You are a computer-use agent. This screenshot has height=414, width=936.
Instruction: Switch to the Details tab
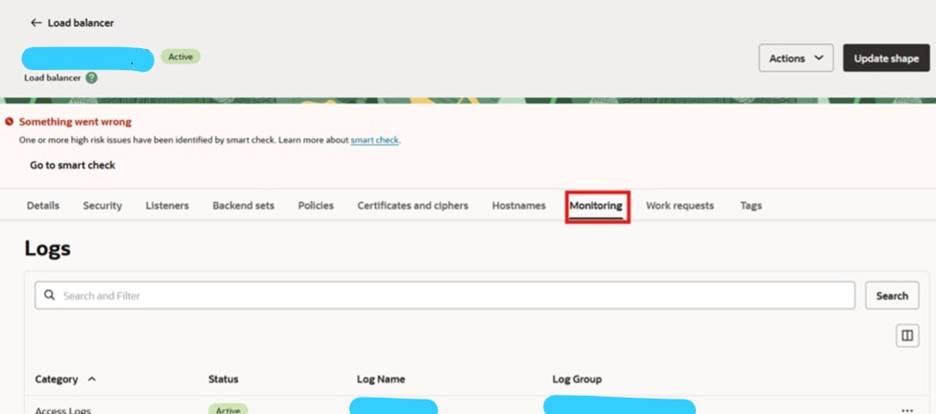point(43,206)
